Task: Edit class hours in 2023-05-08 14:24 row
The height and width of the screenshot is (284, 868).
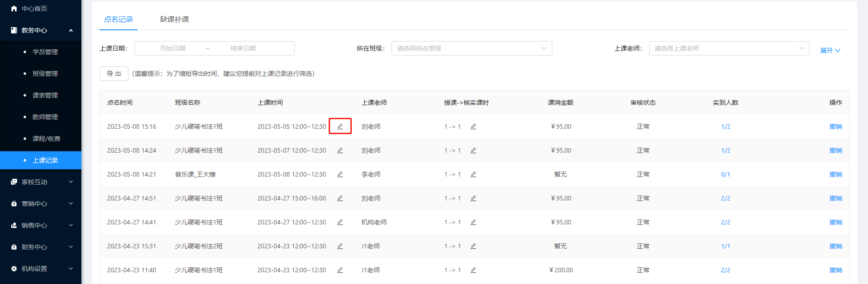Action: tap(473, 150)
